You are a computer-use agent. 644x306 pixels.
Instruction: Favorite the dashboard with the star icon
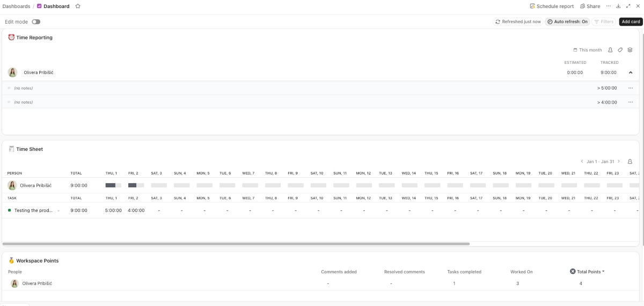(78, 6)
